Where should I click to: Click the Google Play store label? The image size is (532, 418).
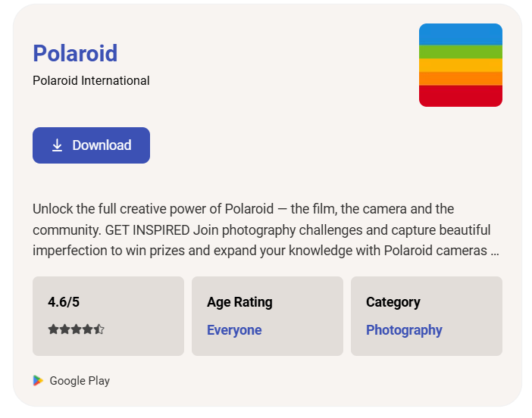(x=80, y=381)
